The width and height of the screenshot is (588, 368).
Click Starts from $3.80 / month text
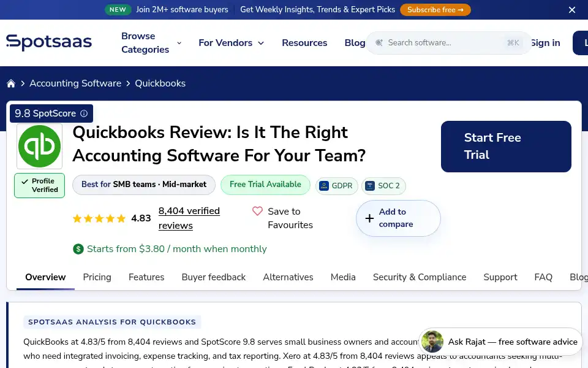pos(176,249)
